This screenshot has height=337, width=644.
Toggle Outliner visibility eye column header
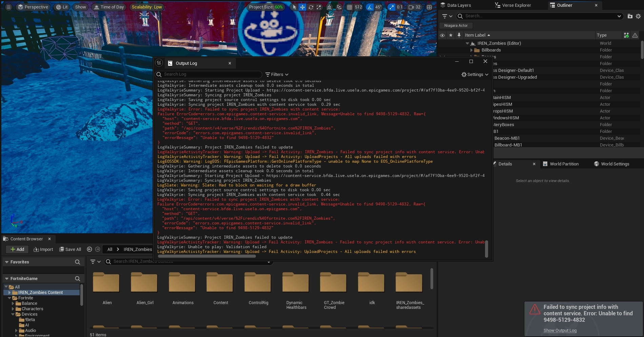click(x=442, y=35)
